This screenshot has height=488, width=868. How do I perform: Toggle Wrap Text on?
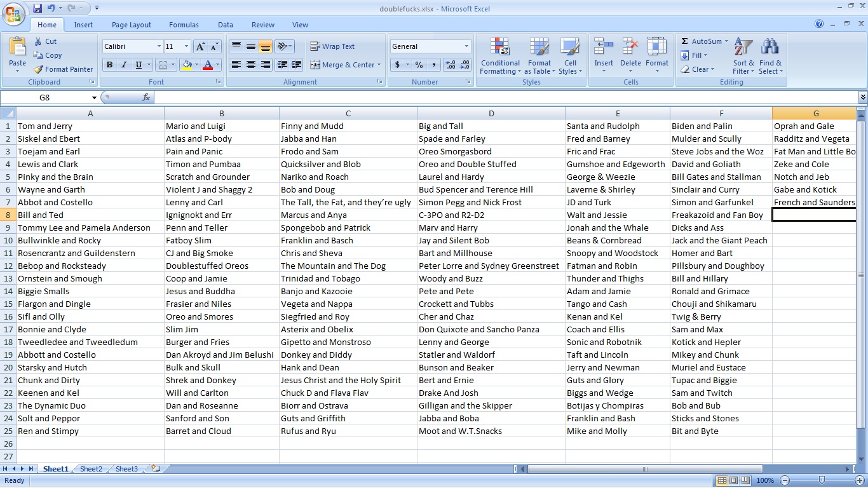tap(332, 46)
